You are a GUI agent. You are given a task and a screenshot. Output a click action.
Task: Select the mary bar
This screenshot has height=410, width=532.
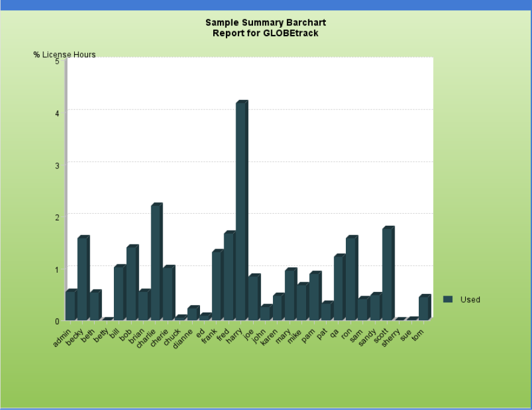tap(290, 294)
